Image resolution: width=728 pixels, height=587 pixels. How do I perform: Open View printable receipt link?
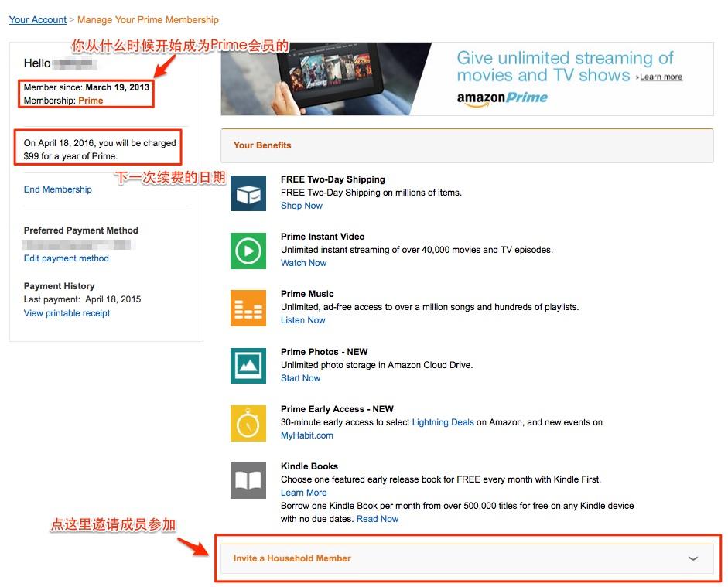point(67,313)
